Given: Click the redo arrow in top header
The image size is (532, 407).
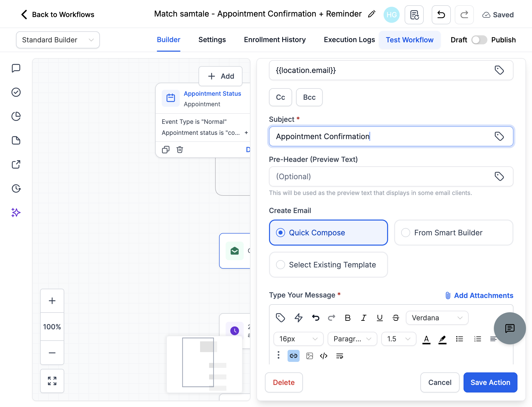Looking at the screenshot, I should (x=464, y=15).
